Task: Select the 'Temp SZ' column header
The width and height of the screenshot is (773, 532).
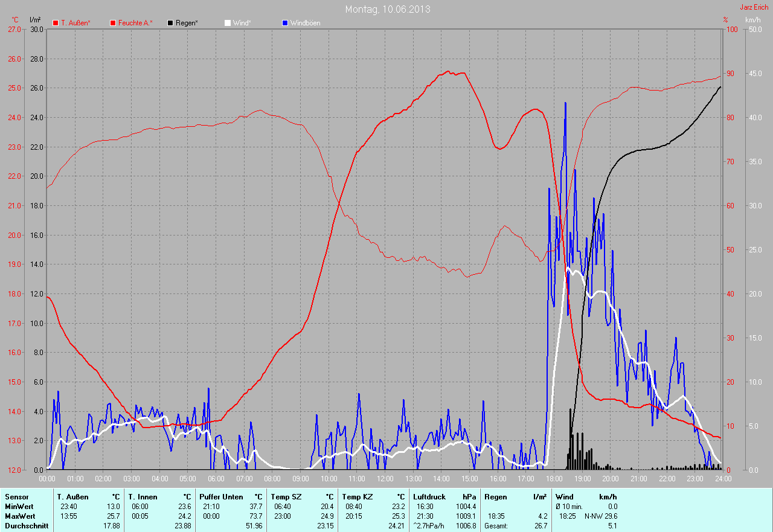Action: (x=287, y=497)
